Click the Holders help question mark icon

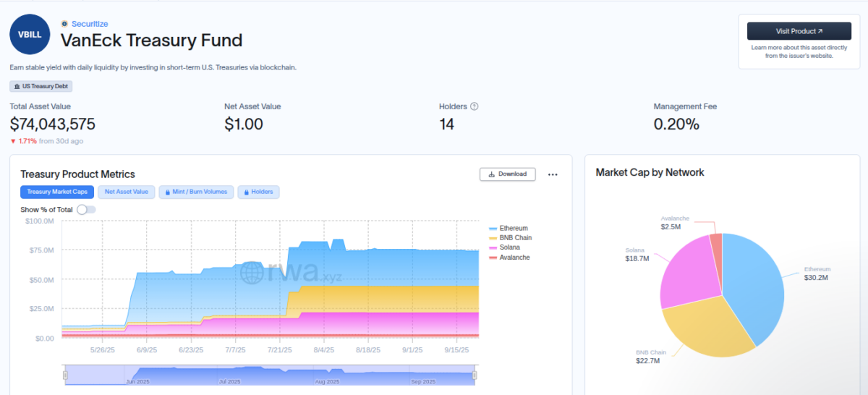click(475, 106)
